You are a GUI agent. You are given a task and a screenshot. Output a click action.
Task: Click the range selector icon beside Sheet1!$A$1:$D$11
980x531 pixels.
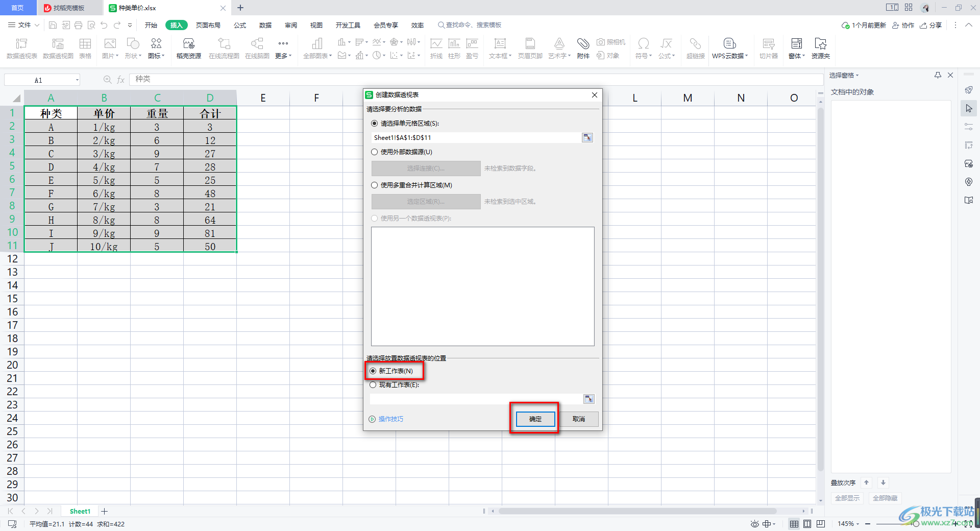[x=587, y=137]
